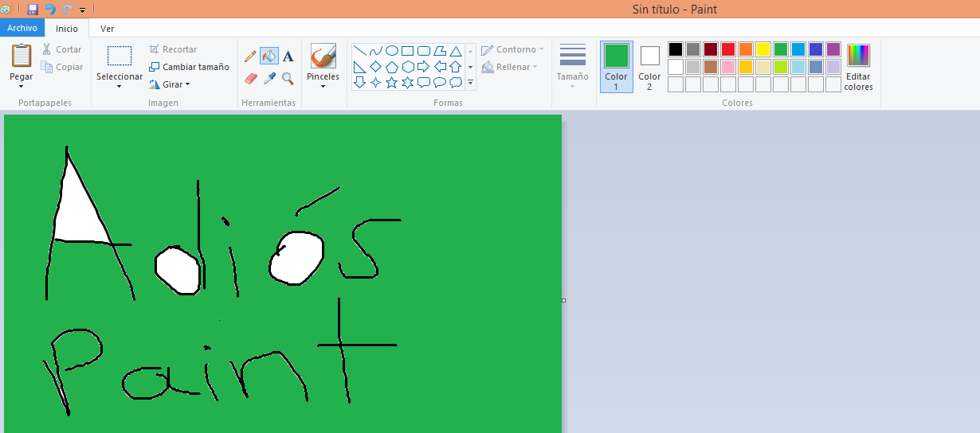Pick the black color swatch
This screenshot has height=433, width=980.
pos(676,49)
